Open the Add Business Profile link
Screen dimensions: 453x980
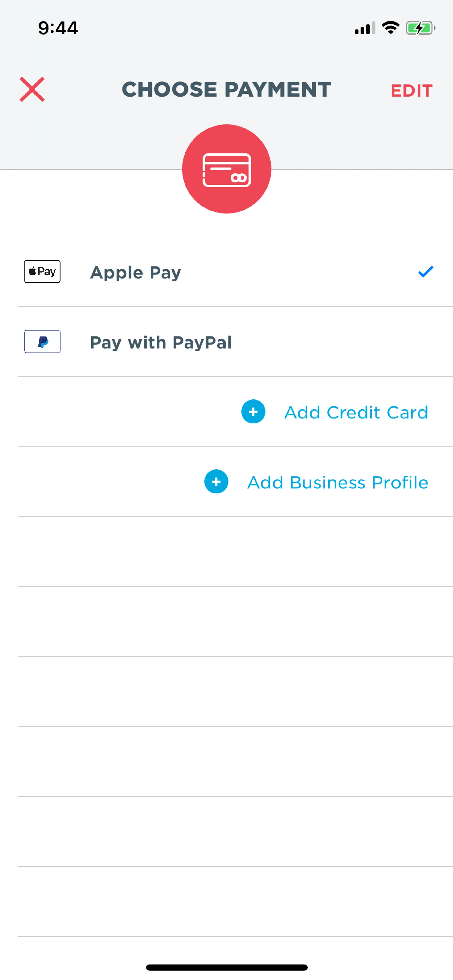pyautogui.click(x=338, y=482)
